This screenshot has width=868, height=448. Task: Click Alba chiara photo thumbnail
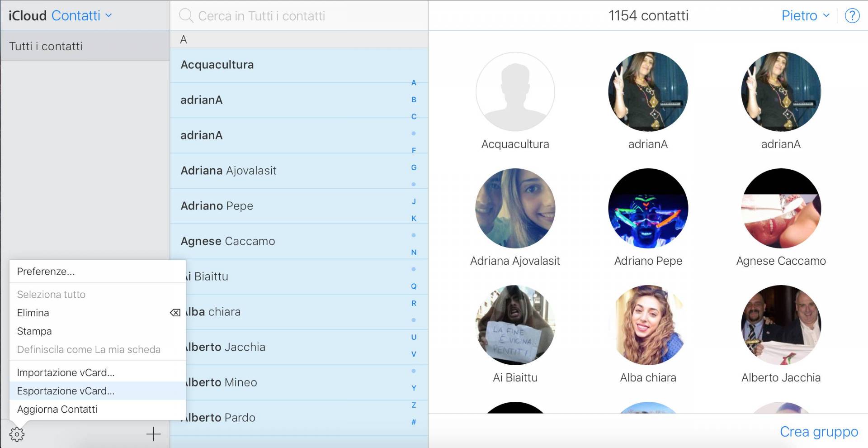[648, 325]
